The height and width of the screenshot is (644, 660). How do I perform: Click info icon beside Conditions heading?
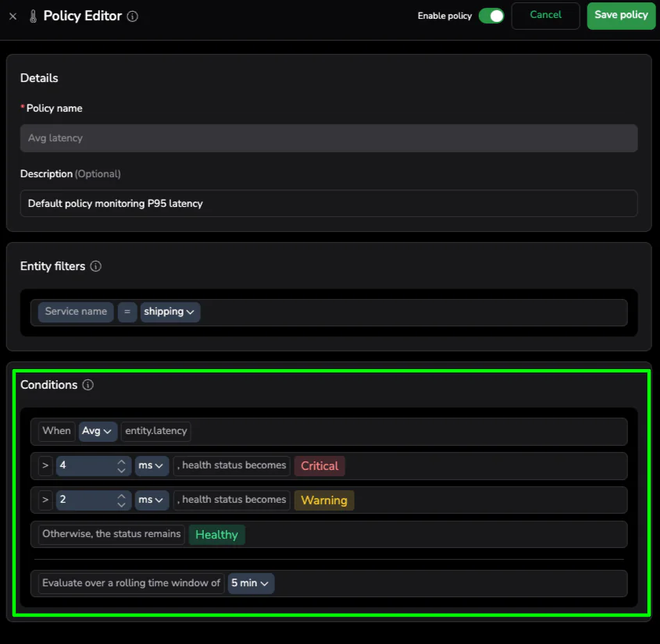pos(88,385)
